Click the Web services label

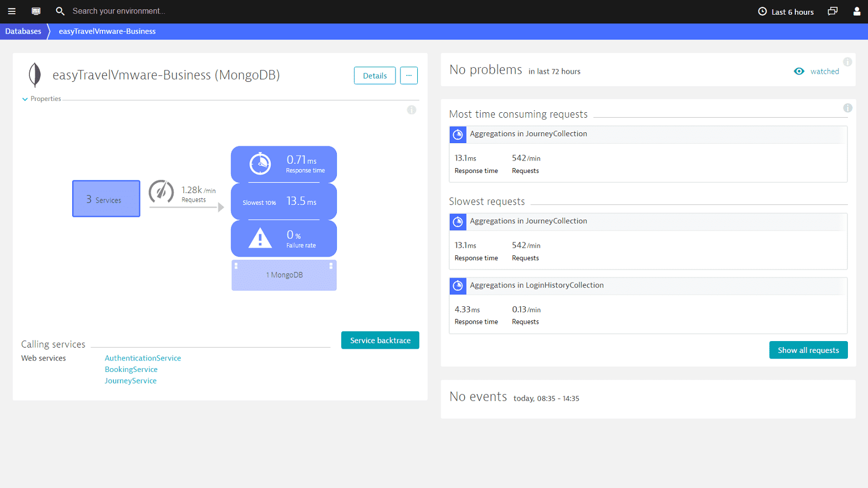(x=43, y=358)
